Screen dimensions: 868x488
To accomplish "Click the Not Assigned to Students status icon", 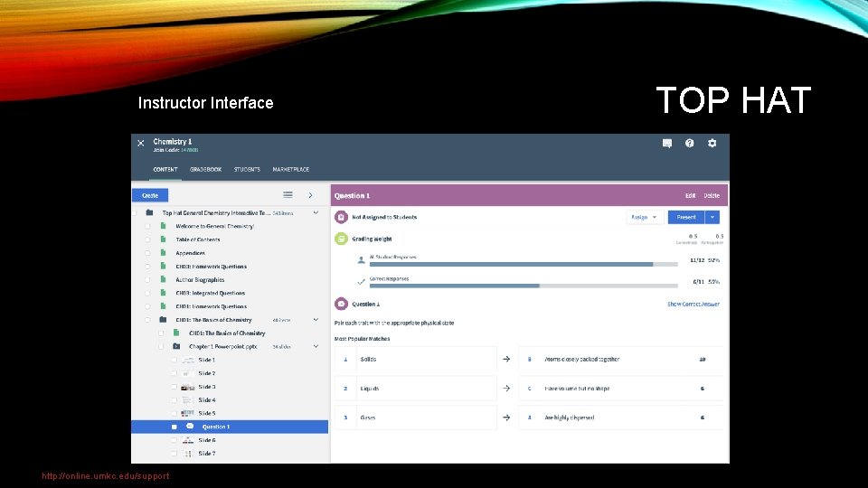I will 341,218.
